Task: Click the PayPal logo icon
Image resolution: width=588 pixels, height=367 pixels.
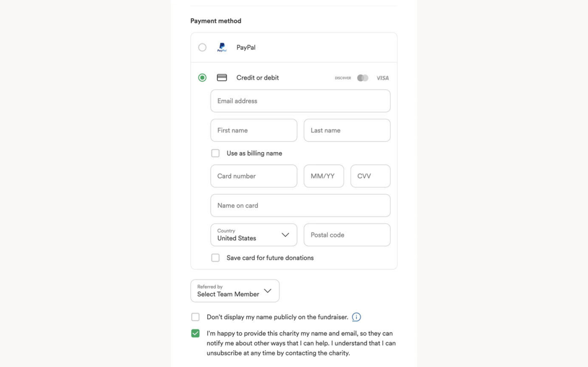Action: point(222,48)
